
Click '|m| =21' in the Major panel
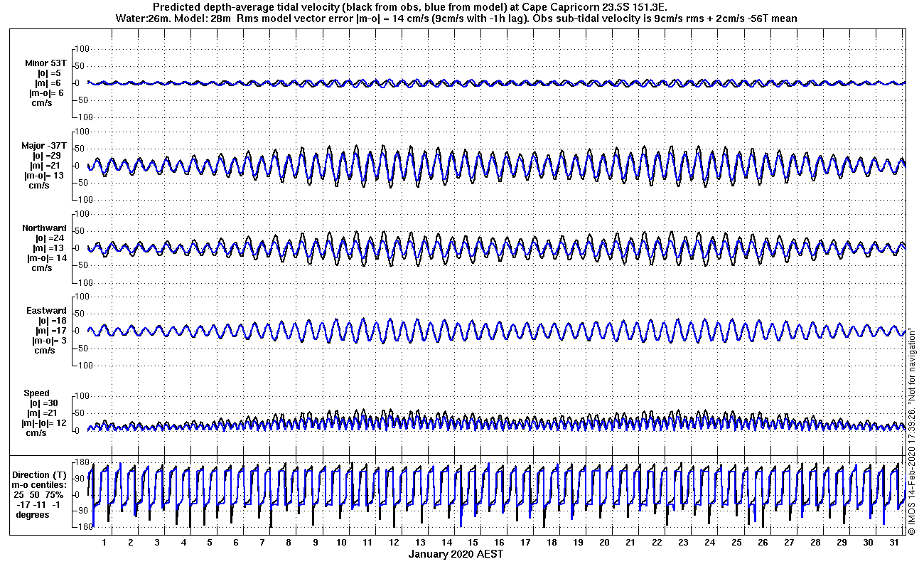click(46, 166)
